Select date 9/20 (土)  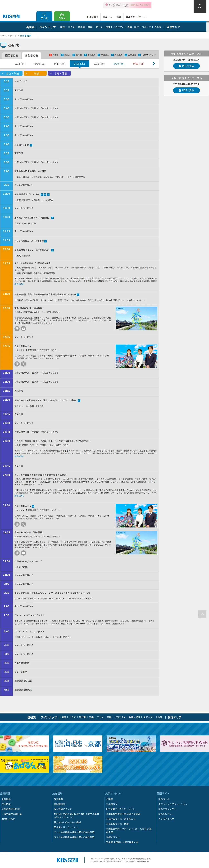[119, 64]
